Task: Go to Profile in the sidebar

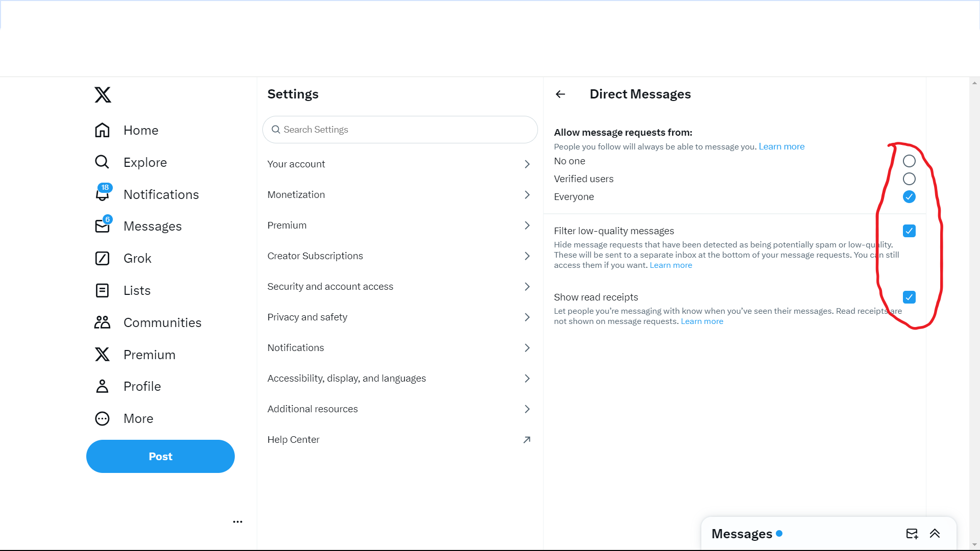Action: pyautogui.click(x=142, y=386)
